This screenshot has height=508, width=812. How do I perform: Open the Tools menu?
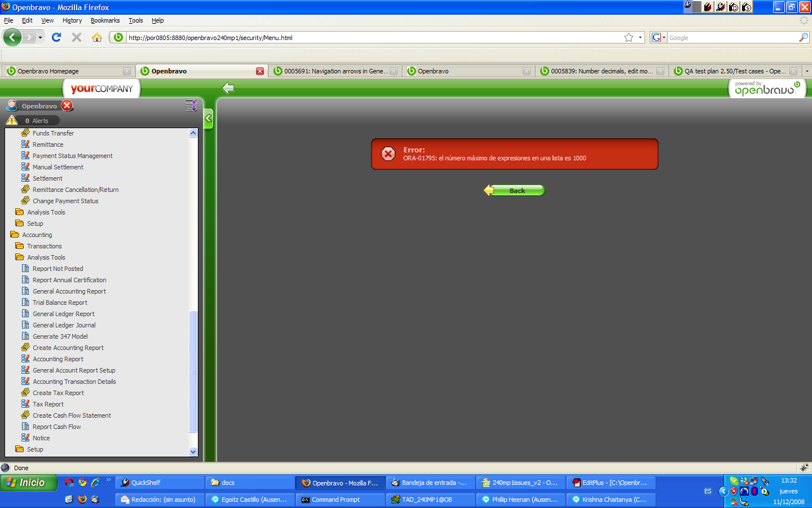pyautogui.click(x=135, y=20)
